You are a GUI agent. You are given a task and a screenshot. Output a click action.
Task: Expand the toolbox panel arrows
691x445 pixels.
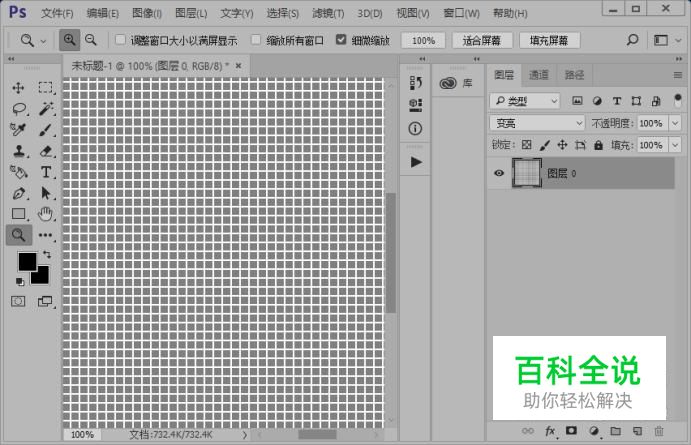click(x=11, y=59)
